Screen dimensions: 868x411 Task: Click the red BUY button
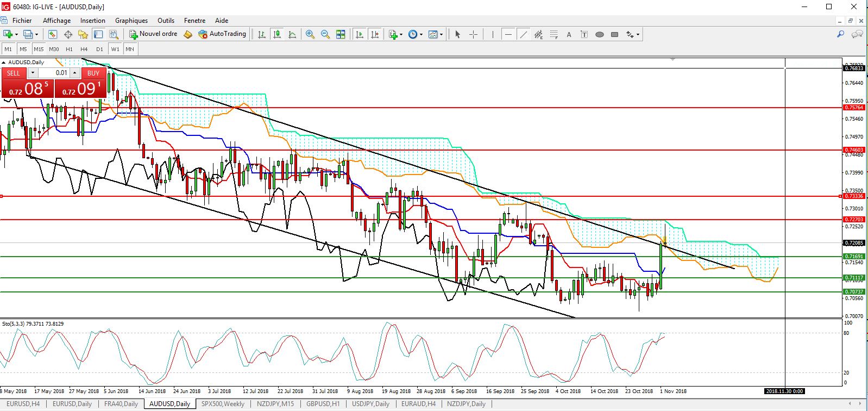pyautogui.click(x=93, y=73)
